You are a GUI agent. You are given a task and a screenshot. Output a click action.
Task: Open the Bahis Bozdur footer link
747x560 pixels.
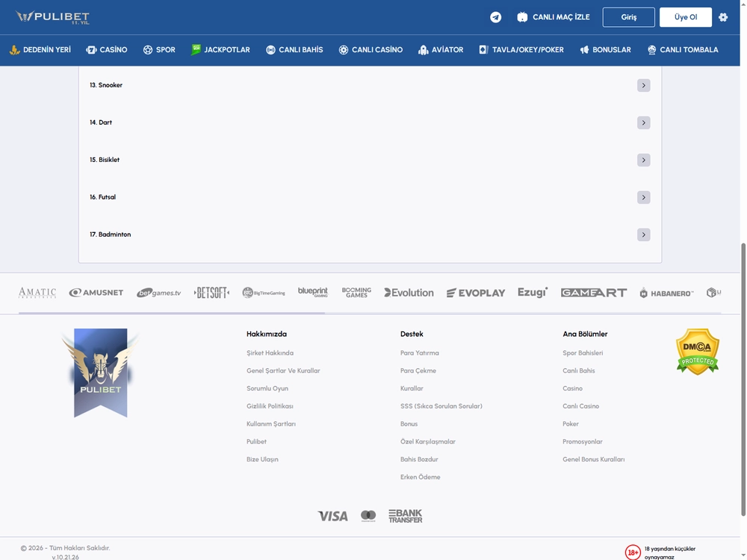click(419, 459)
